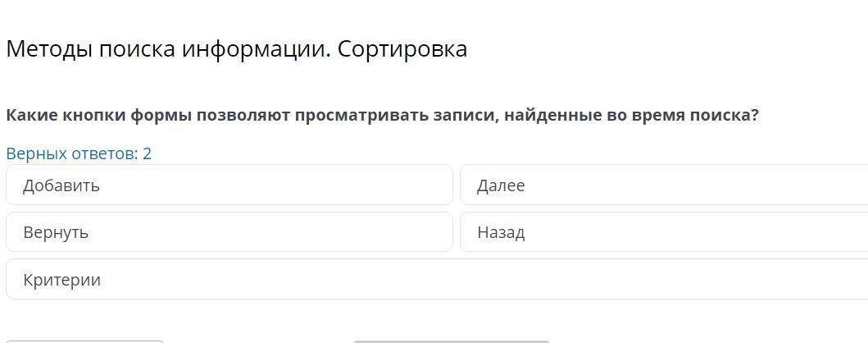Screen dimensions: 868x343
Task: Select the answer option 'Добавить'
Action: tap(229, 185)
